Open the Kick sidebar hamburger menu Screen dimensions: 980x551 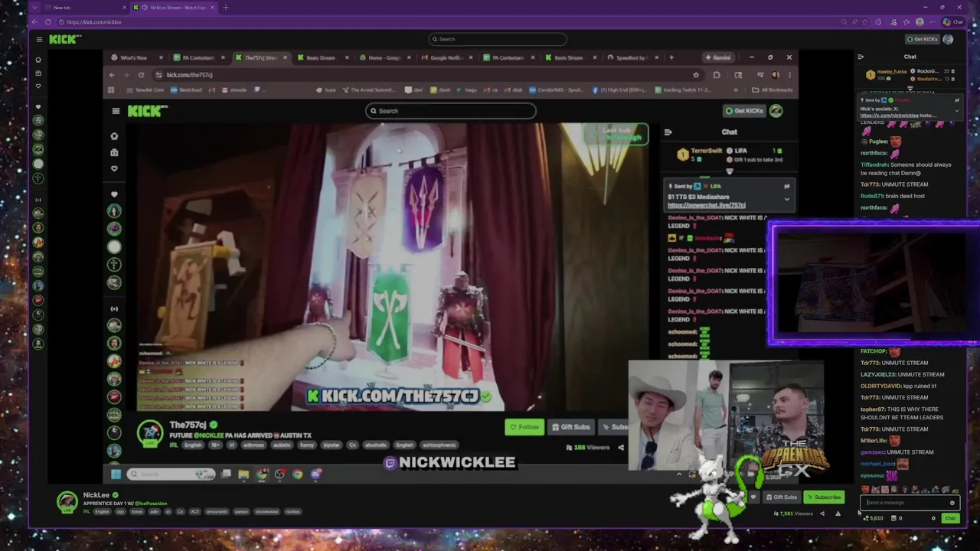(x=39, y=39)
